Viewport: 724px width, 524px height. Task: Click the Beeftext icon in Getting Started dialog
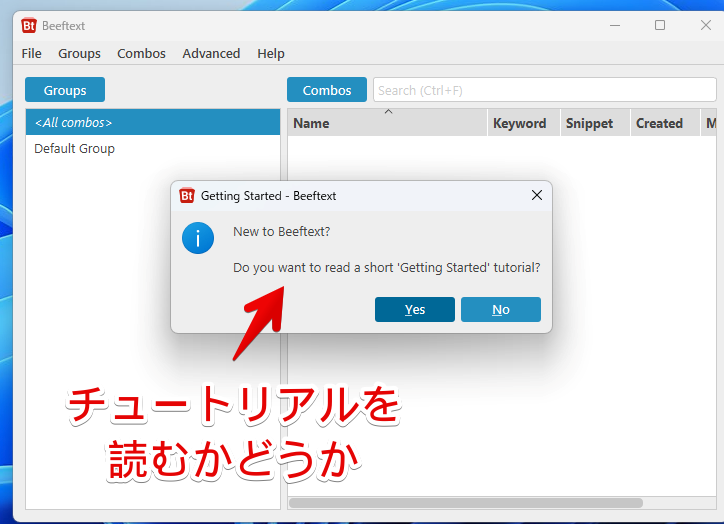tap(187, 196)
